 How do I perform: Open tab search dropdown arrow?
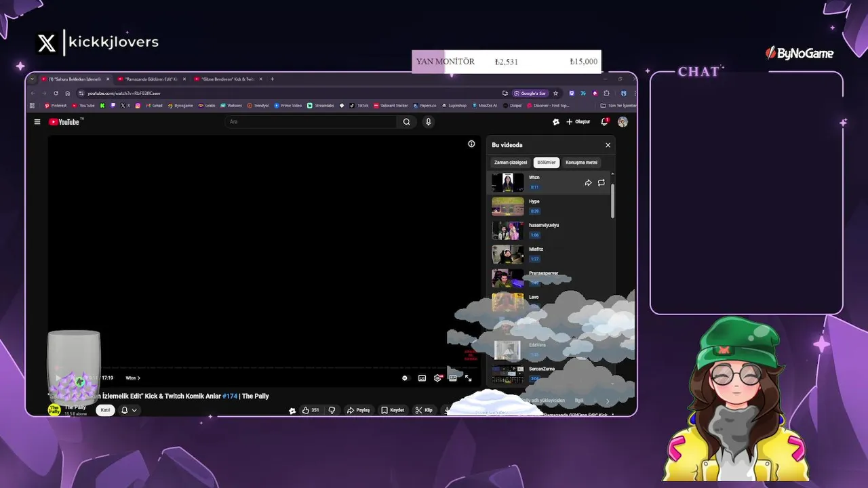click(32, 79)
